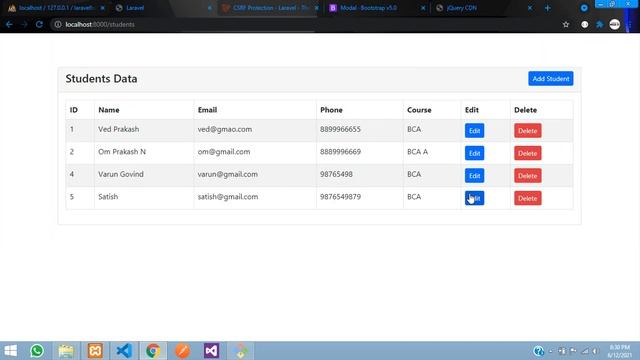
Task: Show hidden tray icons arrow
Action: pos(551,351)
